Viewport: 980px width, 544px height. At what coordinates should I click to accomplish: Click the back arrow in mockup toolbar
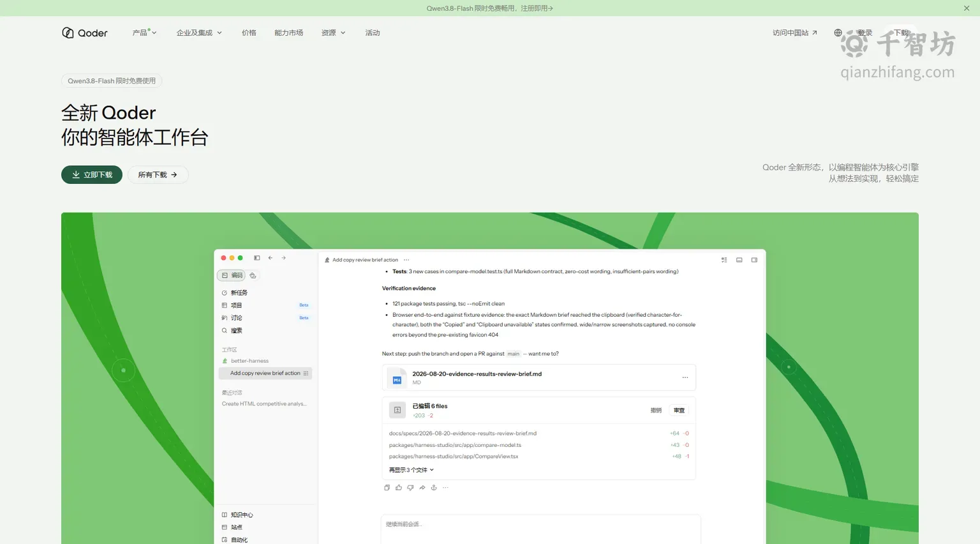(x=271, y=258)
